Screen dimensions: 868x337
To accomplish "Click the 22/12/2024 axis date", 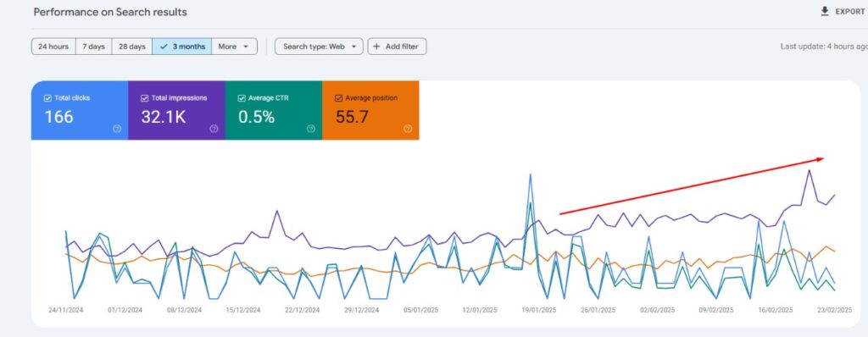I will click(303, 310).
